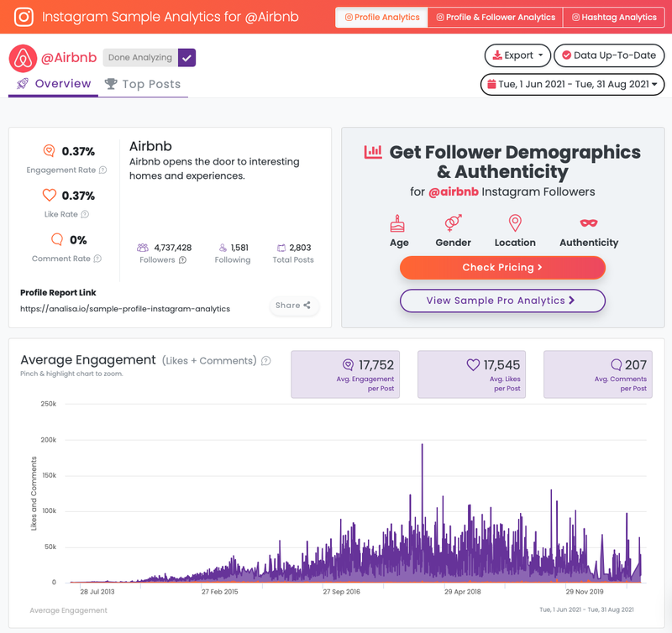Click the Instagram logo icon in header
The image size is (672, 633).
pyautogui.click(x=24, y=17)
